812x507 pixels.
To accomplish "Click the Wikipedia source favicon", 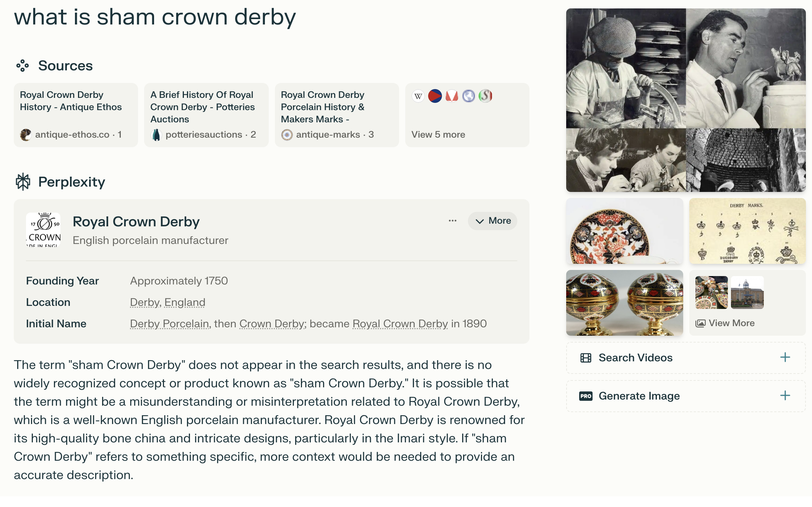I will (418, 96).
